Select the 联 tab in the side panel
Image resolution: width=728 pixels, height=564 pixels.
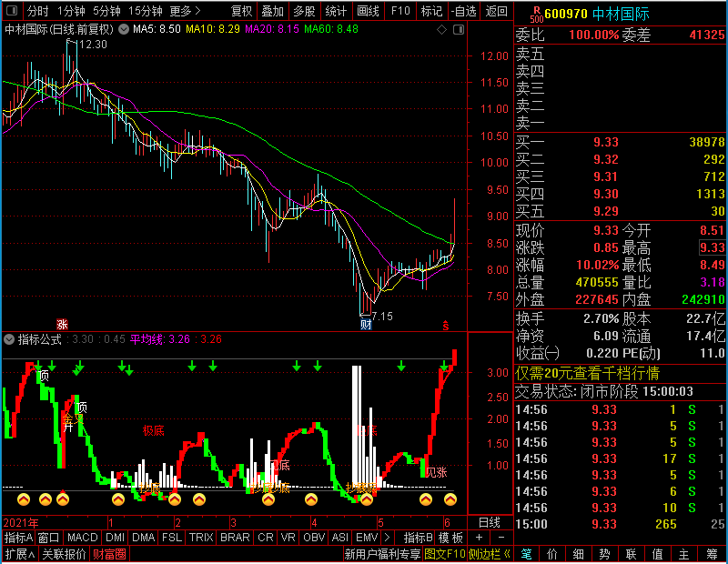point(631,554)
